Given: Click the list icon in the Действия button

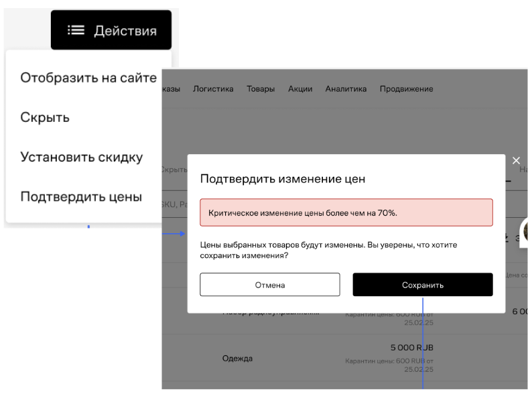Looking at the screenshot, I should tap(74, 30).
